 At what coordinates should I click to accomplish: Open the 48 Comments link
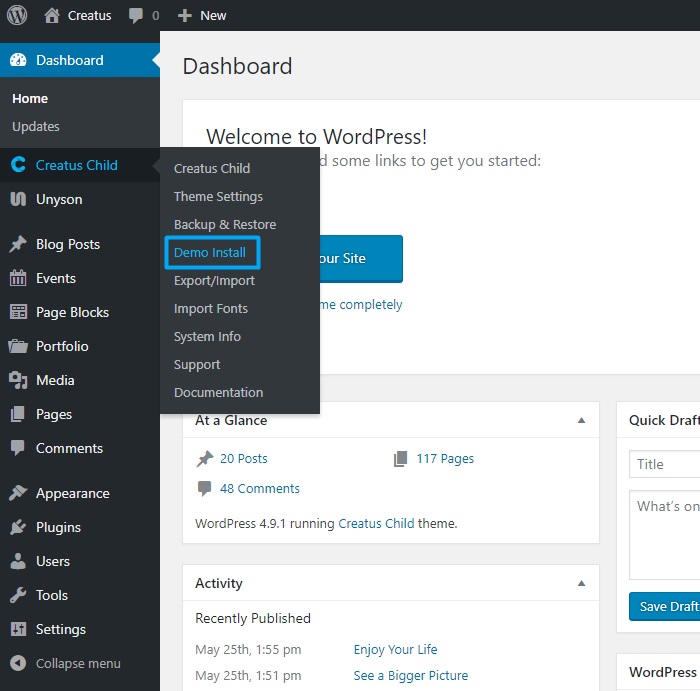click(260, 488)
